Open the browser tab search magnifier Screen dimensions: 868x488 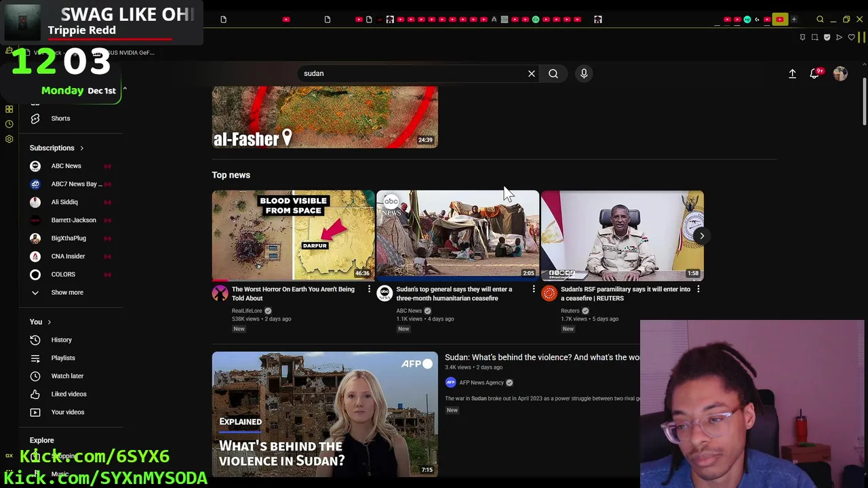[820, 20]
